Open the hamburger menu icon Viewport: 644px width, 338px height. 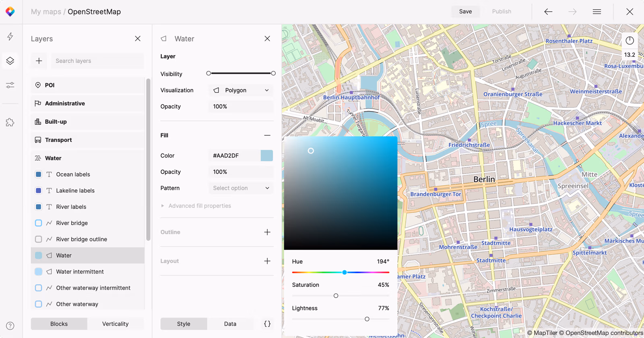[x=597, y=12]
